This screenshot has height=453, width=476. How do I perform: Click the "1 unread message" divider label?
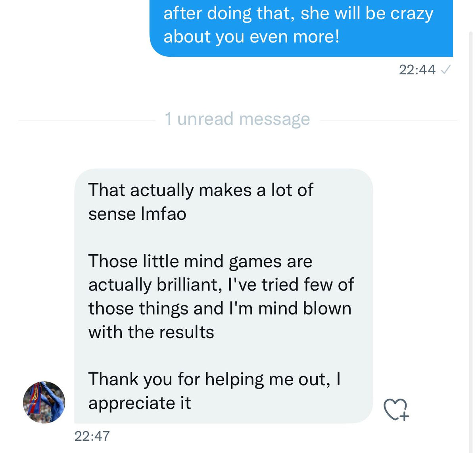(x=237, y=119)
